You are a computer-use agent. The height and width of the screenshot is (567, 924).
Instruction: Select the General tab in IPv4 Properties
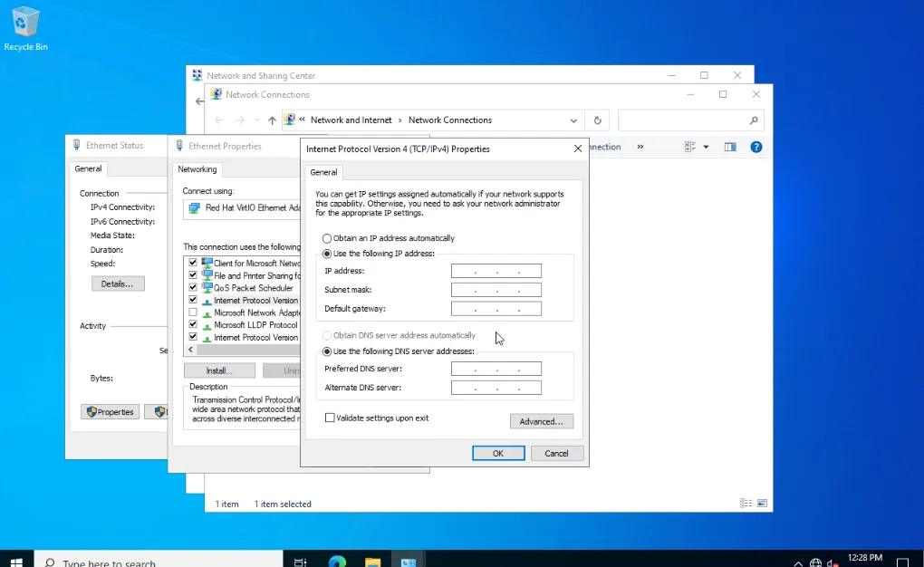[323, 172]
